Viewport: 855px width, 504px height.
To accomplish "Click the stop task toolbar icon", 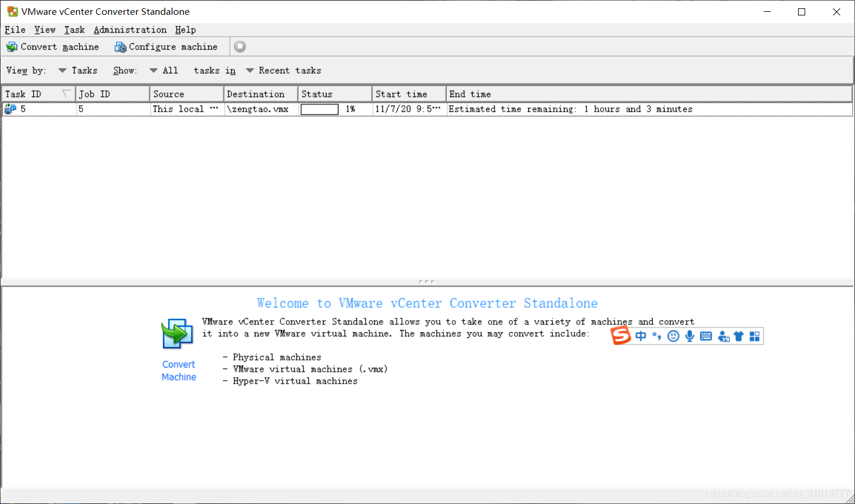I will [240, 46].
